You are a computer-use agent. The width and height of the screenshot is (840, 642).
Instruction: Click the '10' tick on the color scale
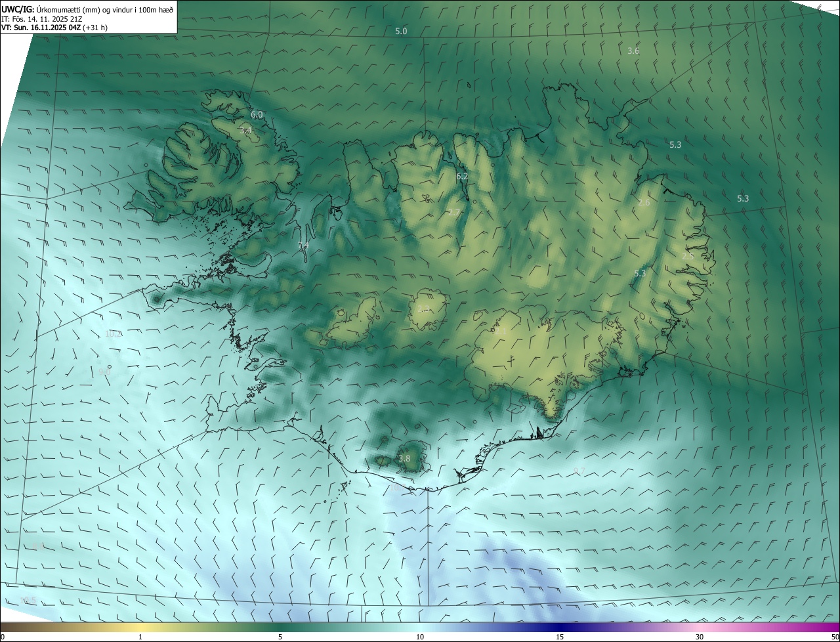pyautogui.click(x=420, y=637)
